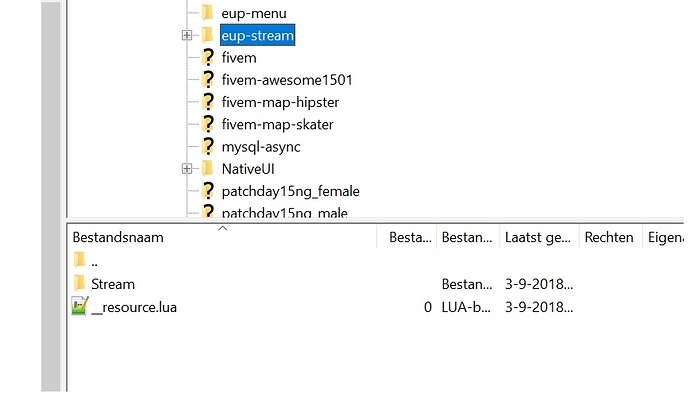The image size is (690, 405).
Task: Click the Rechten column header
Action: pos(608,238)
